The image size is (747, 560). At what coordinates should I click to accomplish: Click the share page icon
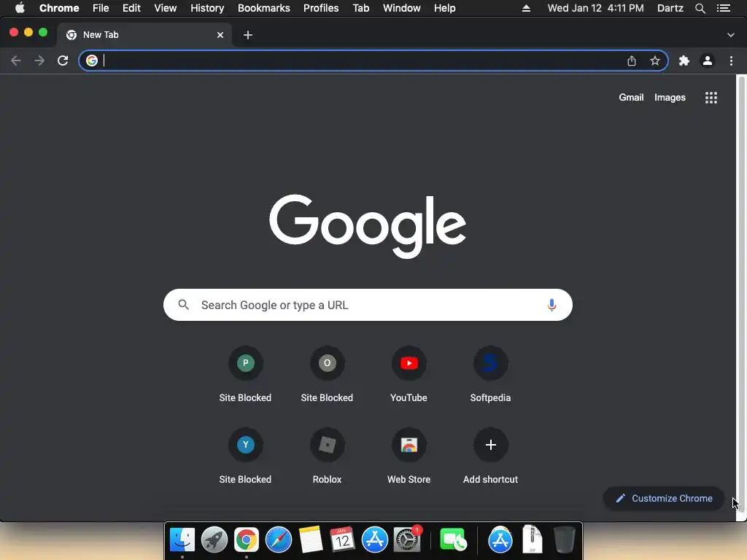click(632, 61)
